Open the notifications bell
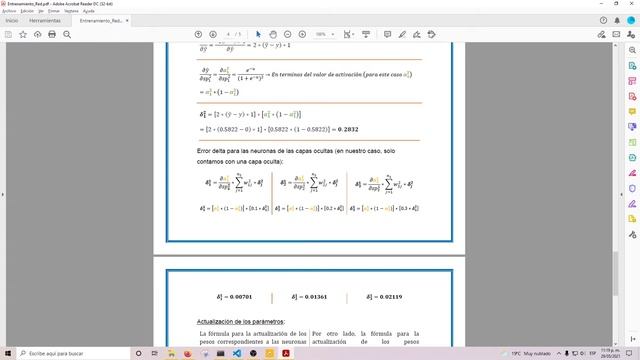640x360 pixels. click(617, 20)
